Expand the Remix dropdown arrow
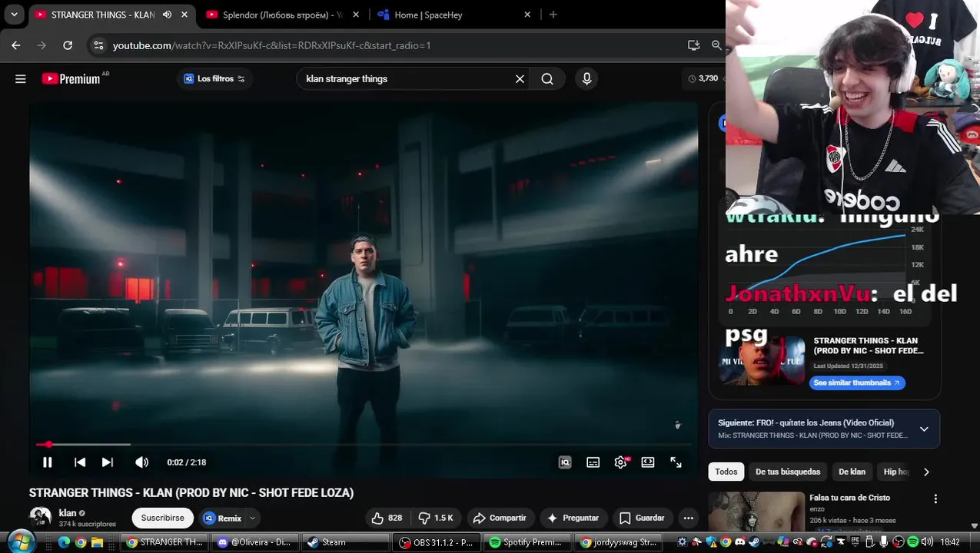Image resolution: width=980 pixels, height=553 pixels. tap(252, 518)
